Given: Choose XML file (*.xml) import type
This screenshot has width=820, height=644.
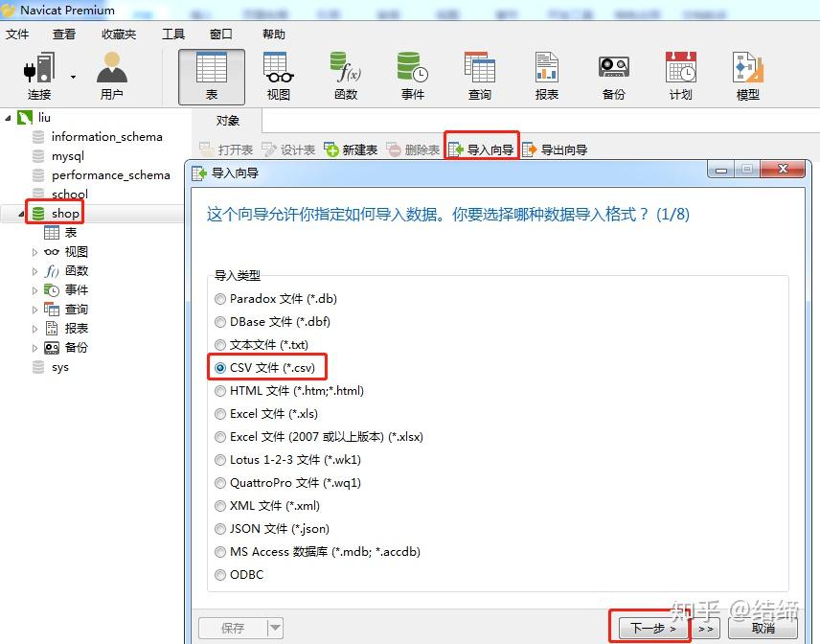Looking at the screenshot, I should pyautogui.click(x=220, y=506).
